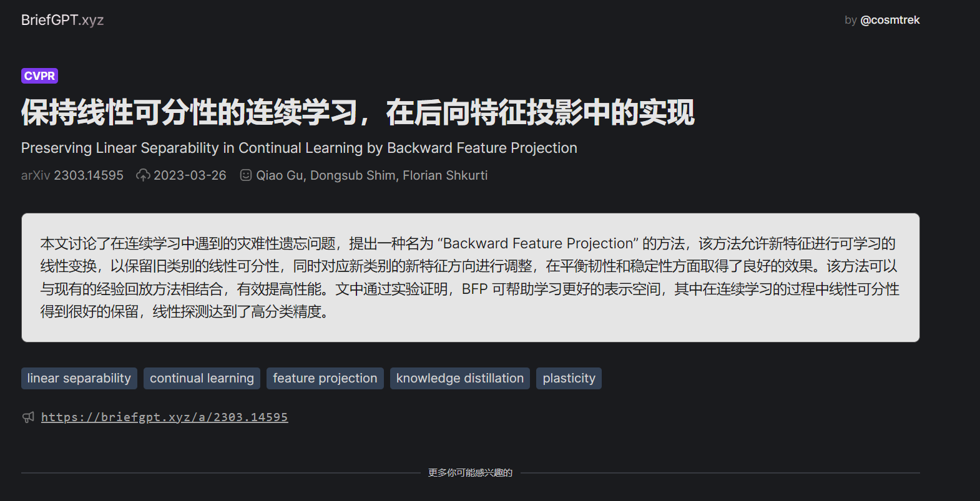
Task: Select the linear separability tag
Action: coord(79,378)
